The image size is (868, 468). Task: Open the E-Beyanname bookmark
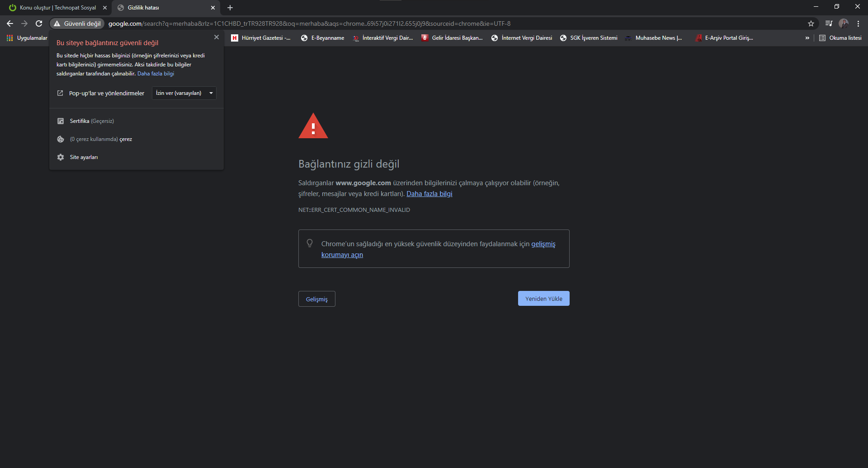tap(323, 38)
